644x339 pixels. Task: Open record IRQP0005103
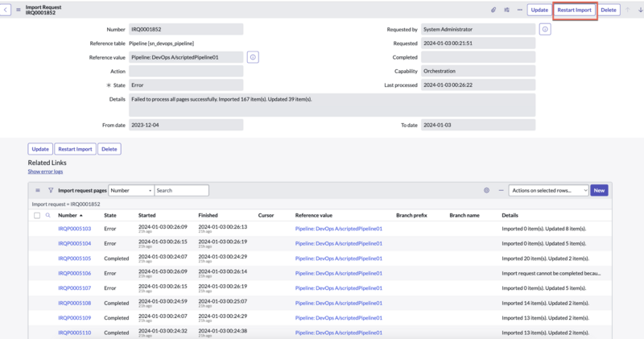point(74,229)
